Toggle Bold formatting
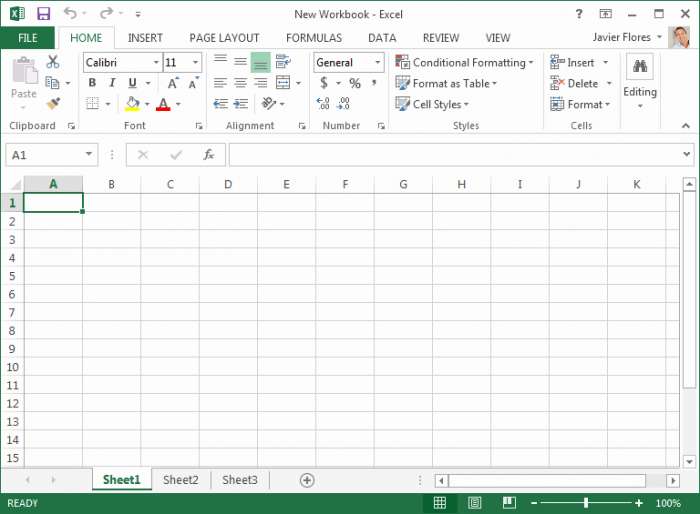700x514 pixels. tap(92, 83)
